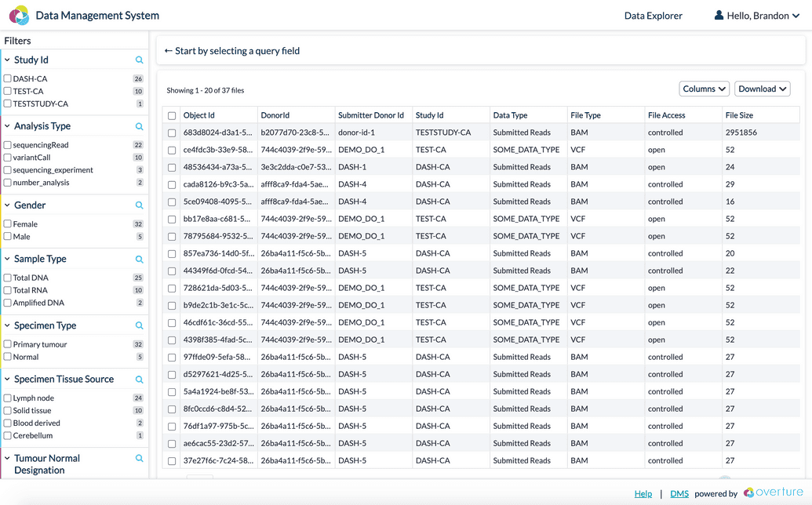Check the Lymph node tissue source checkbox
This screenshot has width=812, height=505.
(8, 398)
